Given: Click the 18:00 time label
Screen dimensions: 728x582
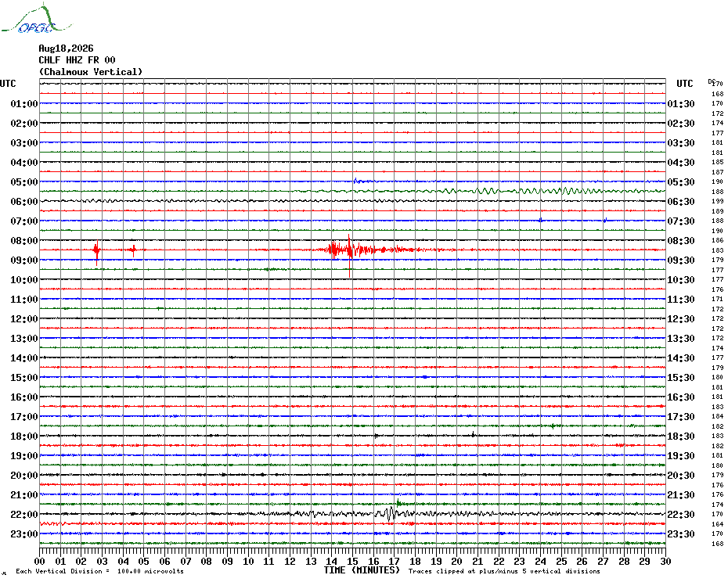Looking at the screenshot, I should pyautogui.click(x=24, y=436).
